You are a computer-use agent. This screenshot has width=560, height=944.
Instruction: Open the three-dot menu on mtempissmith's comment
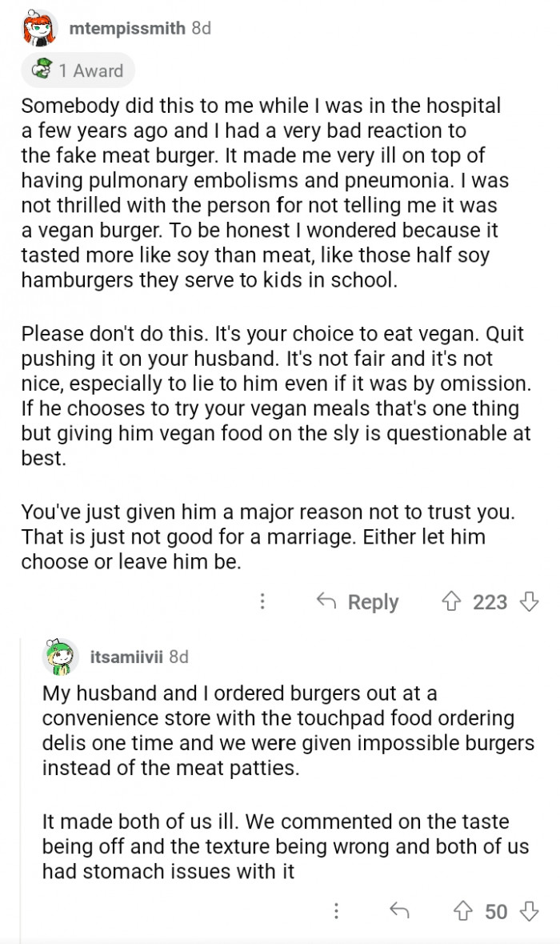[x=262, y=601]
